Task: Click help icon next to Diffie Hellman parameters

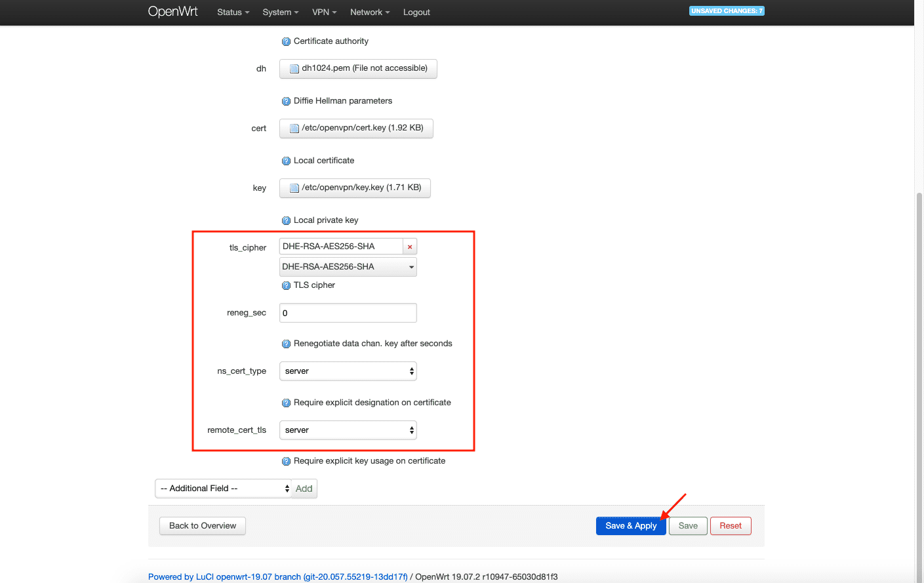Action: click(286, 101)
